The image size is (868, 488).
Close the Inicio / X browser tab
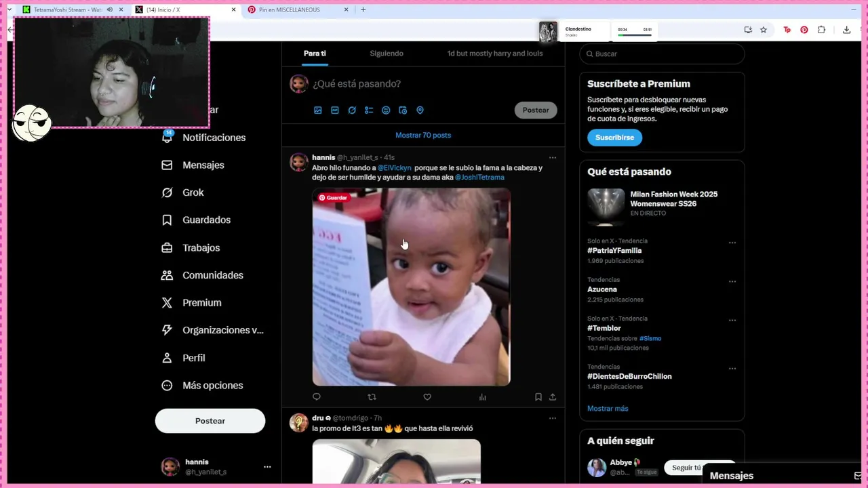point(233,10)
